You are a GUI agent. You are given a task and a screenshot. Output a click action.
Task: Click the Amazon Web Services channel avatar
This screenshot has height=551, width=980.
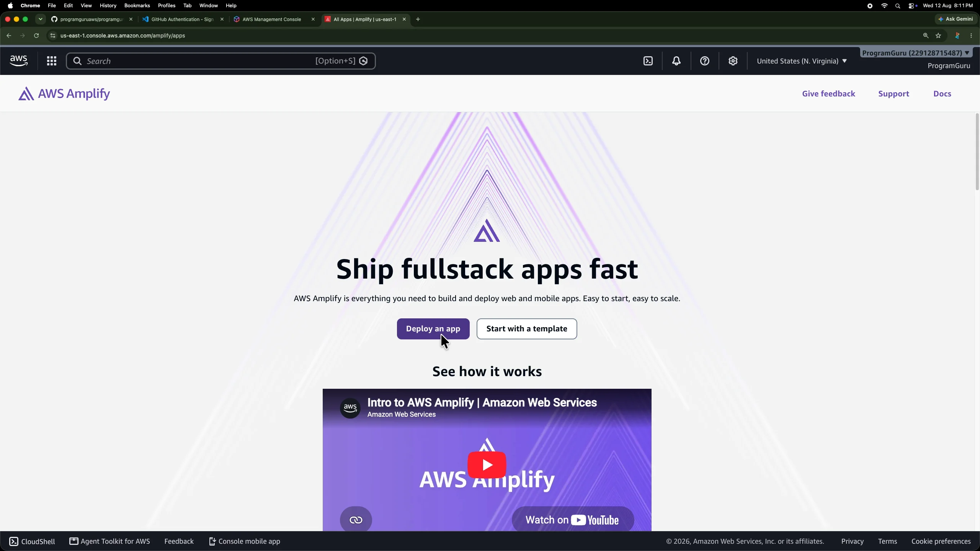(x=350, y=408)
